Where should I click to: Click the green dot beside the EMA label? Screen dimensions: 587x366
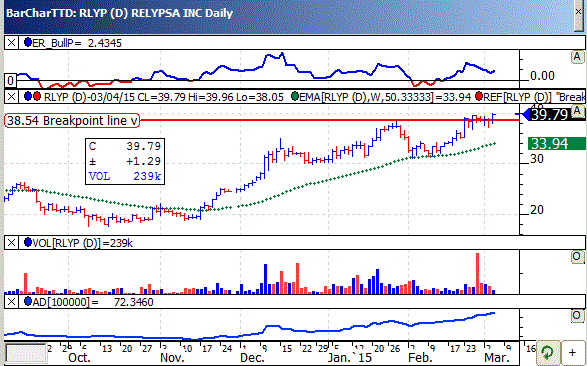295,97
